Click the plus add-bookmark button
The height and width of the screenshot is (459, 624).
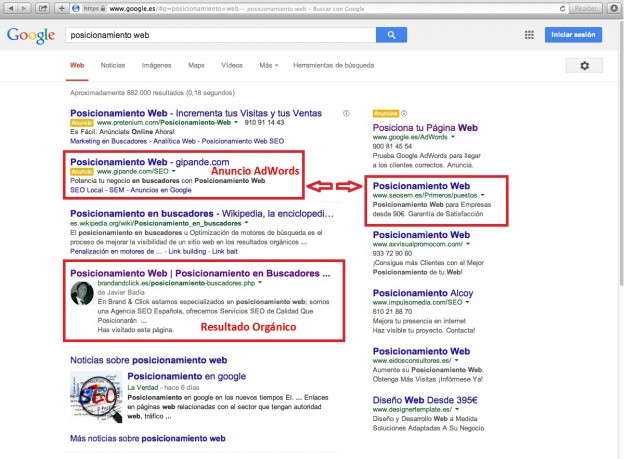coord(61,8)
